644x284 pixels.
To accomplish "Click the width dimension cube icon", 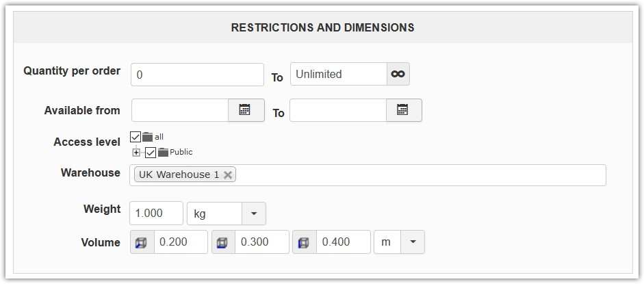I will [x=222, y=242].
